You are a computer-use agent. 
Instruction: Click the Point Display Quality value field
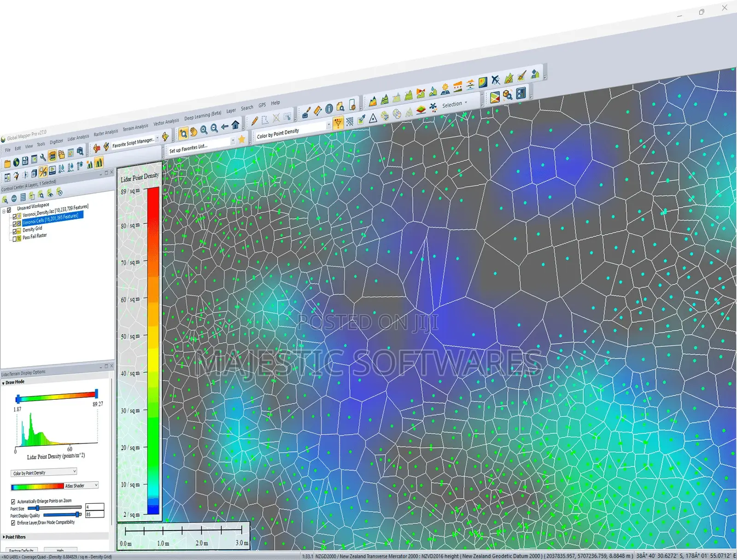[x=95, y=514]
